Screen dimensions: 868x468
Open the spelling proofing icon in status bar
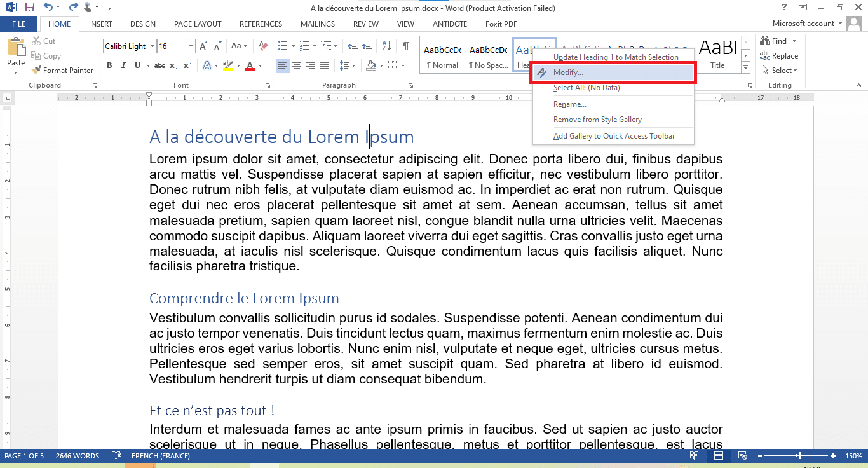pyautogui.click(x=116, y=456)
